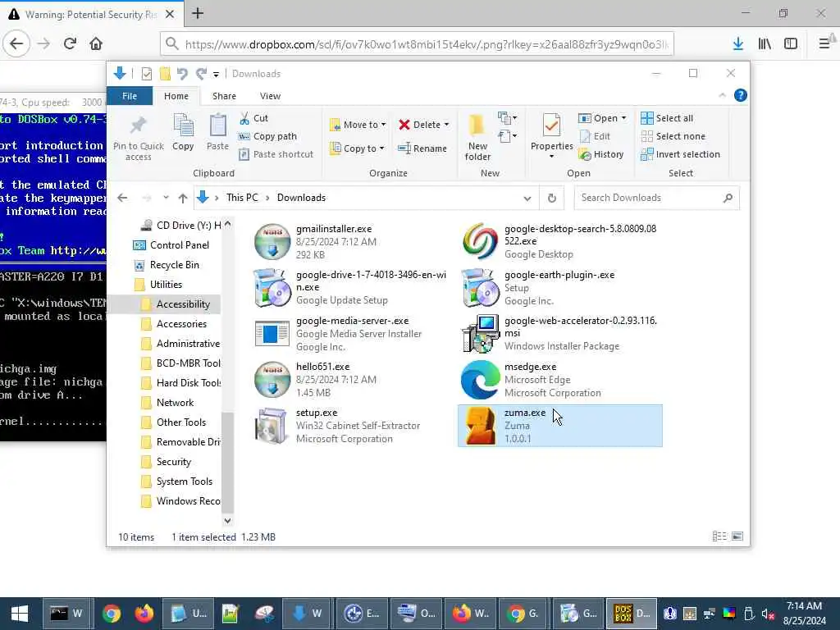The width and height of the screenshot is (840, 630).
Task: Open a new Firefox tab
Action: pos(198,13)
